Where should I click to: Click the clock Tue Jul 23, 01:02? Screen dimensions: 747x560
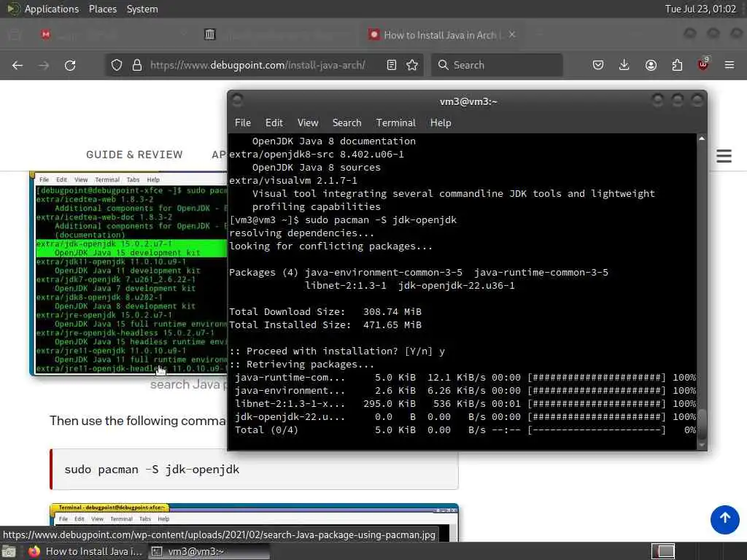pyautogui.click(x=700, y=9)
